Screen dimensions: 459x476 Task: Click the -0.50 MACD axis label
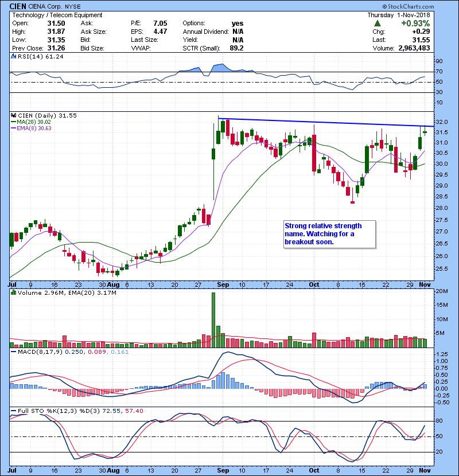442,403
